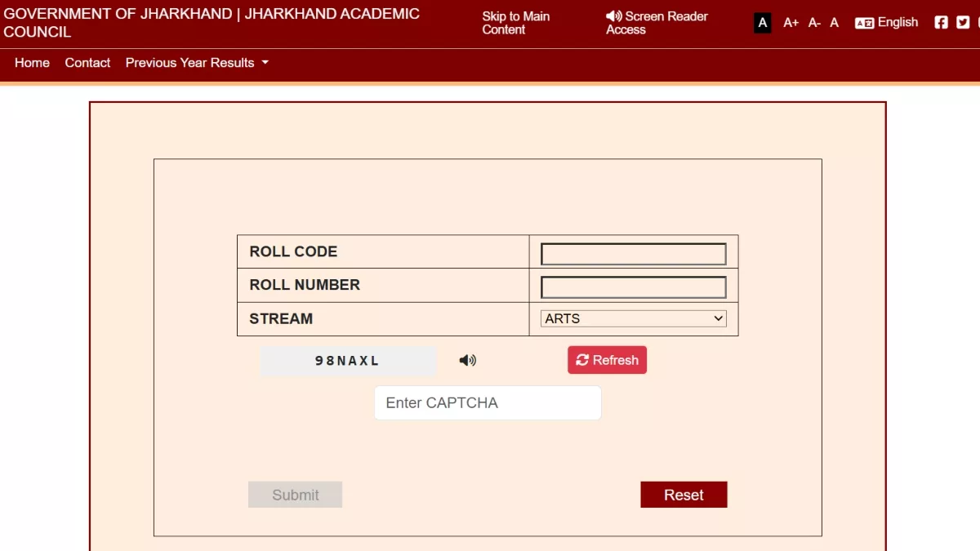
Task: Focus the ROLL CODE input field
Action: [x=634, y=254]
